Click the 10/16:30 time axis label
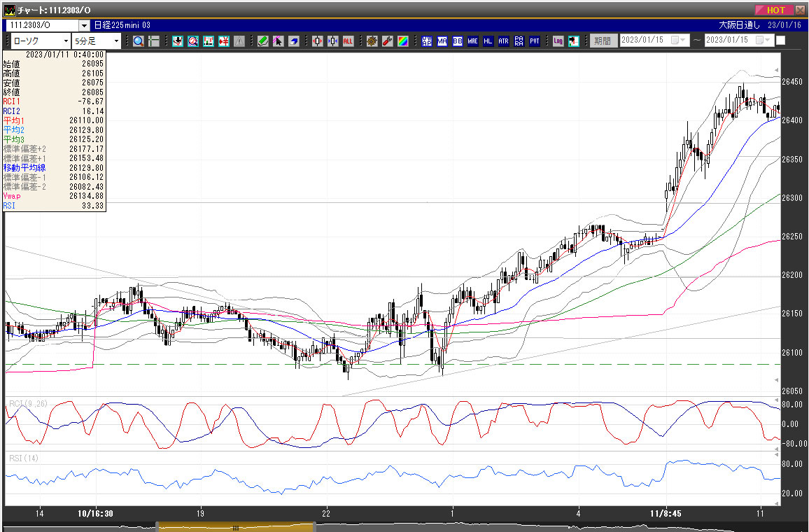The image size is (809, 532). click(95, 513)
